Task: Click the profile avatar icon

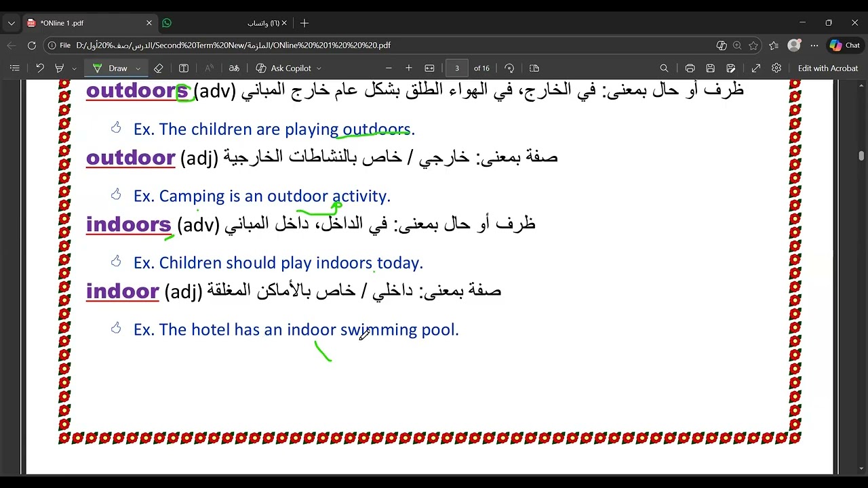Action: coord(794,45)
